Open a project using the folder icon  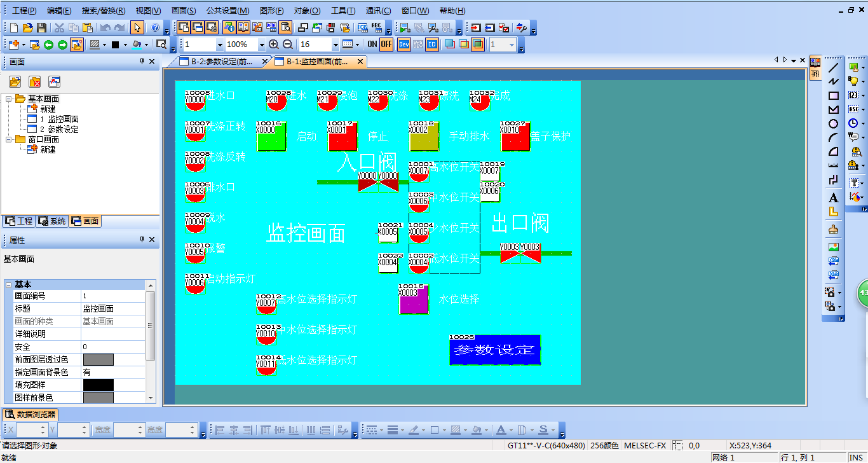pos(27,27)
